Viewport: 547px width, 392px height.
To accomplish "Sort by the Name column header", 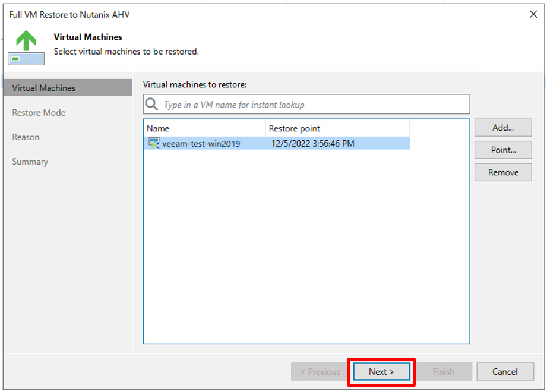I will click(x=204, y=128).
